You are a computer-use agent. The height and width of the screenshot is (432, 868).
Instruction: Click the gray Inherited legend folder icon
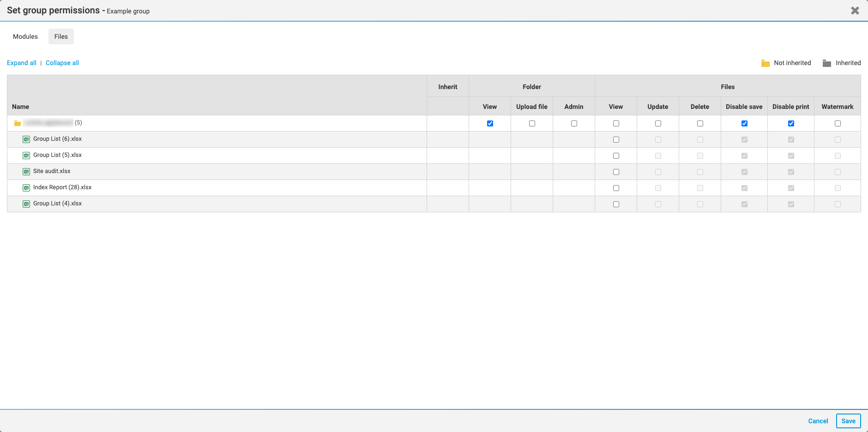[827, 63]
